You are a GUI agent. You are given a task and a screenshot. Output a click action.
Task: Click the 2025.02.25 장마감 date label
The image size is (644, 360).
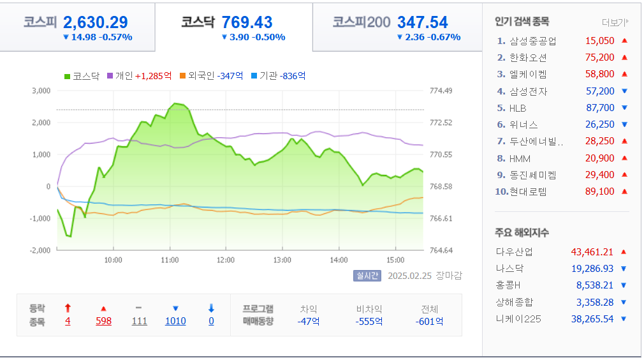click(x=425, y=276)
